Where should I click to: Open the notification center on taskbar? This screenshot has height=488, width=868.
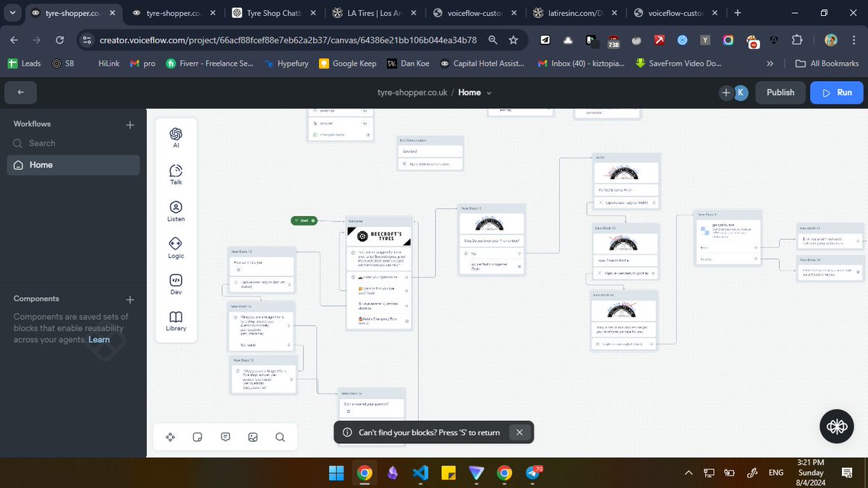[846, 473]
